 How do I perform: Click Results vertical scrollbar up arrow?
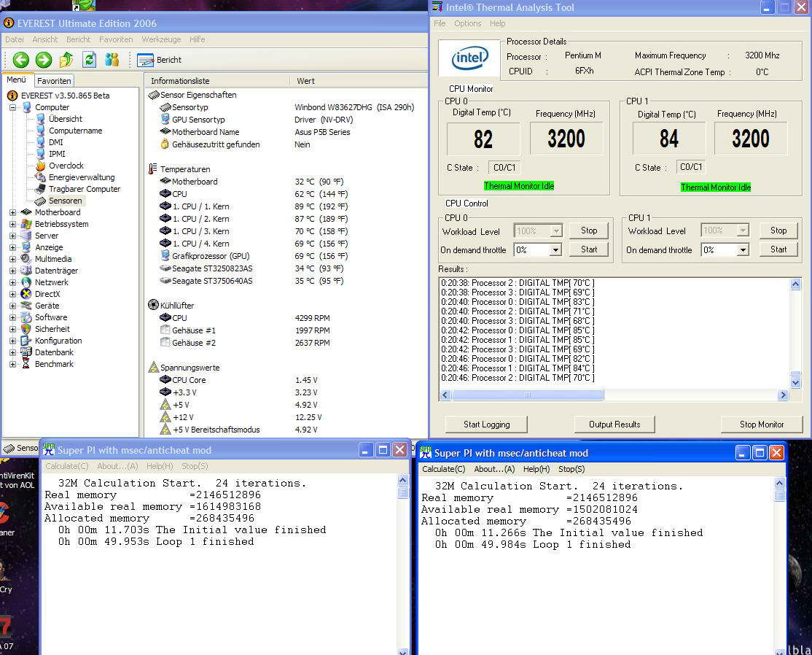coord(796,284)
